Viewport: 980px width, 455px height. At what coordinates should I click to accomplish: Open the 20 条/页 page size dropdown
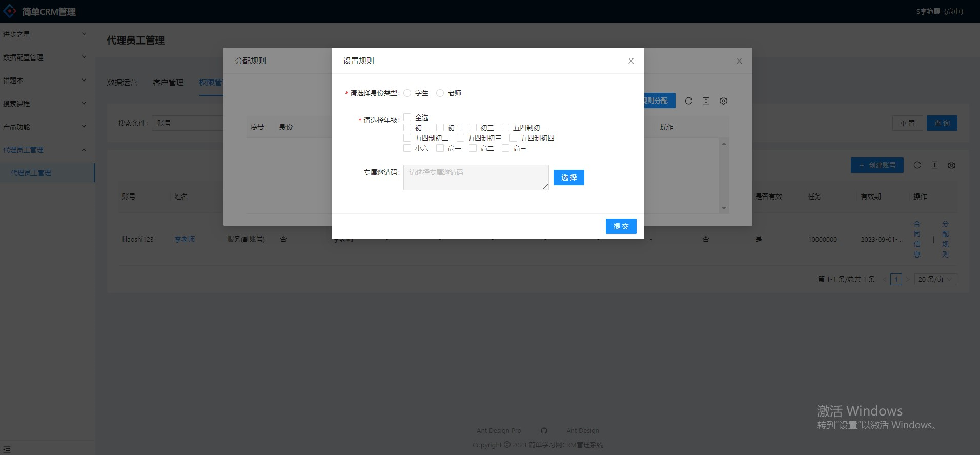coord(935,280)
